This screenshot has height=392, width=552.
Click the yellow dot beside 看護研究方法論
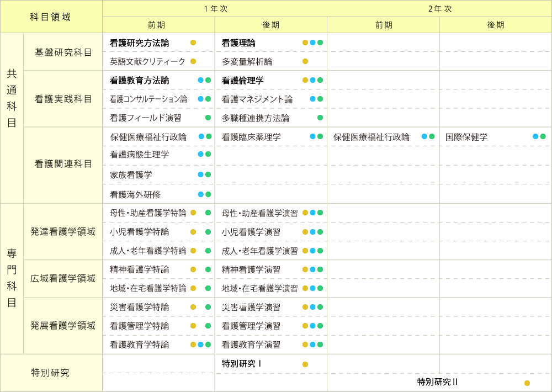tap(193, 43)
